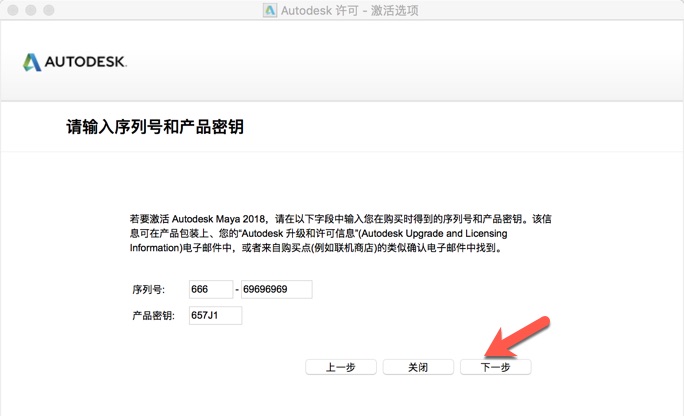The height and width of the screenshot is (416, 684).
Task: Close the window with the red button
Action: 13,10
